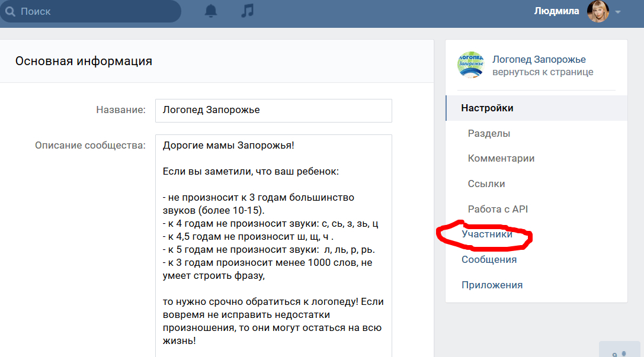The width and height of the screenshot is (644, 357).
Task: Open Людмила profile avatar
Action: click(598, 11)
